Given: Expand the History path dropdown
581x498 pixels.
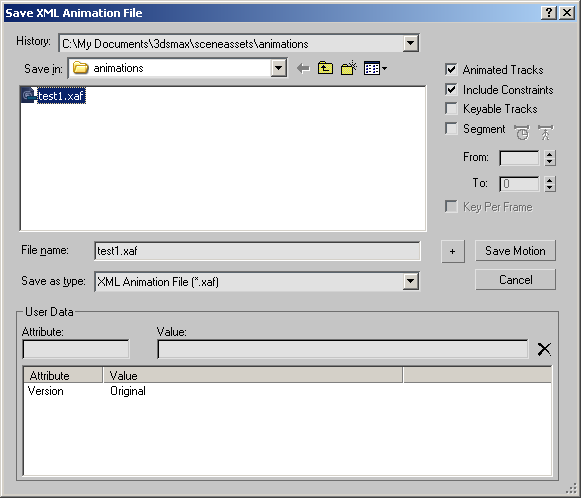Looking at the screenshot, I should 411,43.
